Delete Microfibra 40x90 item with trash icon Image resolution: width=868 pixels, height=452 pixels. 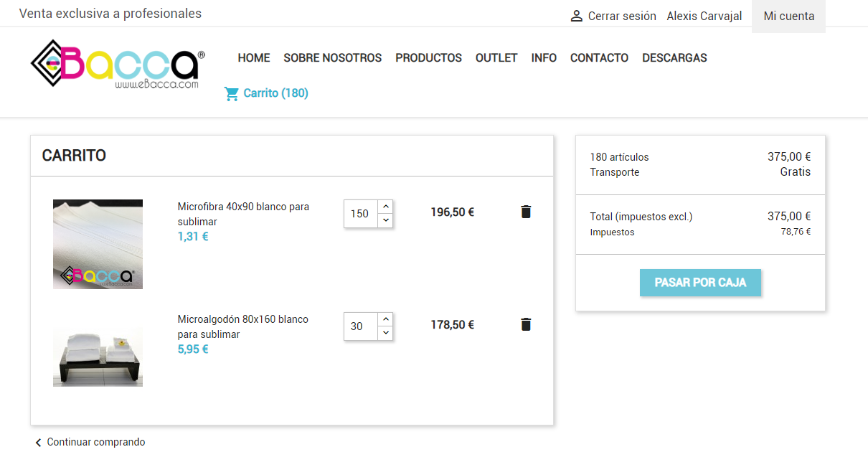[x=526, y=212]
